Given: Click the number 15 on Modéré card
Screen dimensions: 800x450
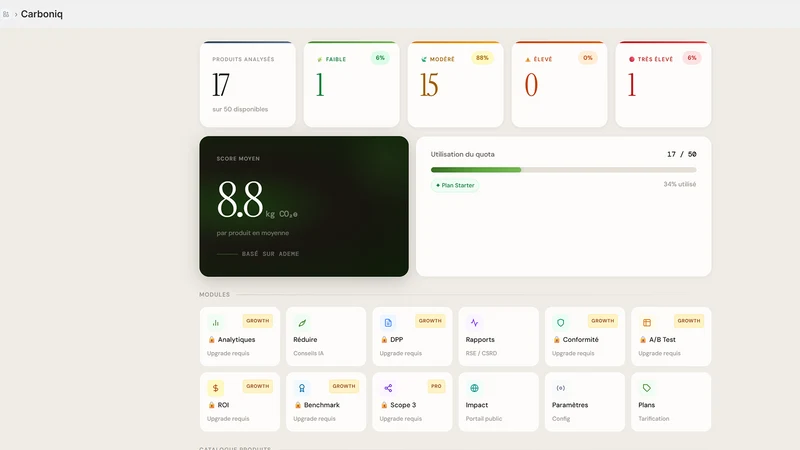Looking at the screenshot, I should (429, 85).
